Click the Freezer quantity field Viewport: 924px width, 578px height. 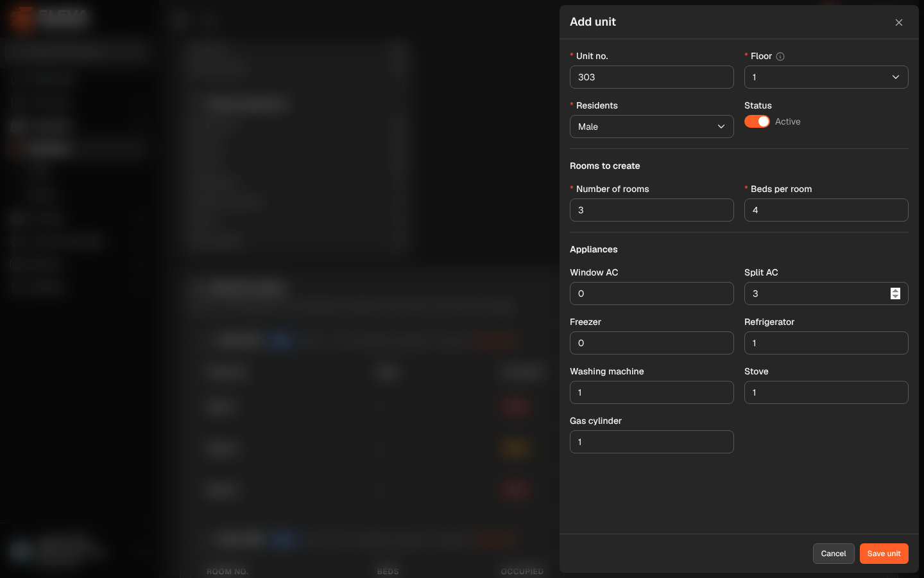[651, 343]
